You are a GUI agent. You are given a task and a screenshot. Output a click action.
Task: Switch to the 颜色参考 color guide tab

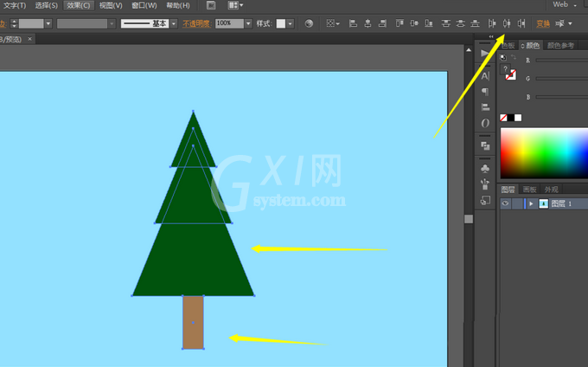pyautogui.click(x=560, y=45)
